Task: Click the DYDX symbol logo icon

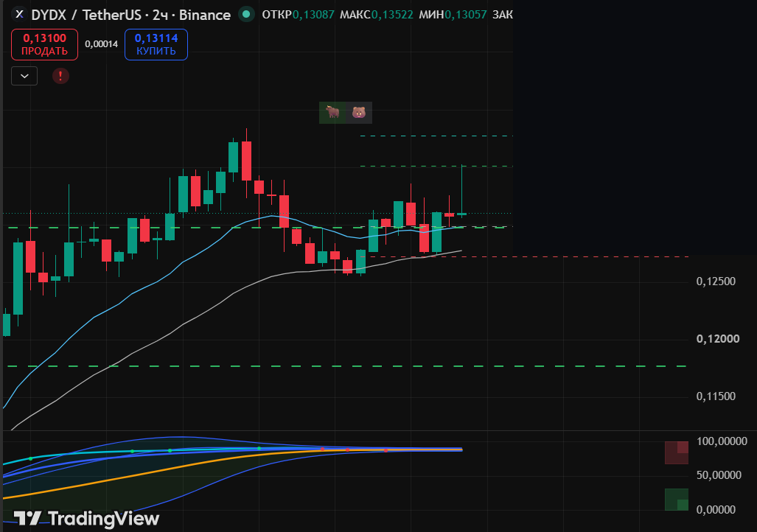Action: [19, 15]
